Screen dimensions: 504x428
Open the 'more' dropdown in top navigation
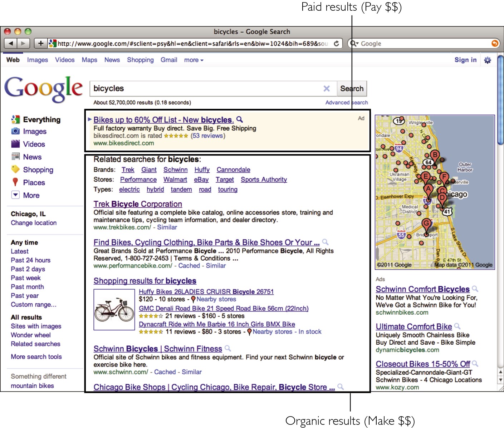194,60
